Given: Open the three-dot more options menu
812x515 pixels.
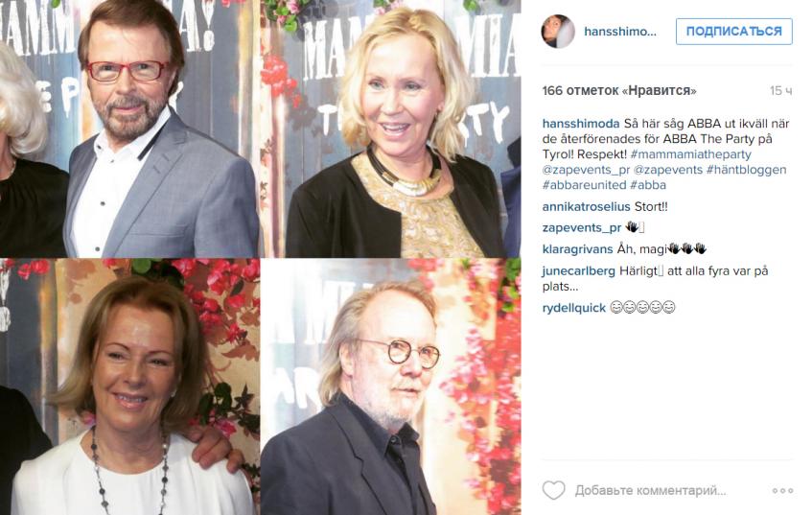Looking at the screenshot, I should pos(782,490).
